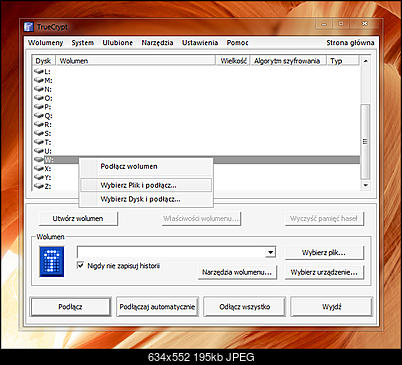Click the drive list scroll-up arrow
Screen dimensions: 402x365
click(x=365, y=61)
